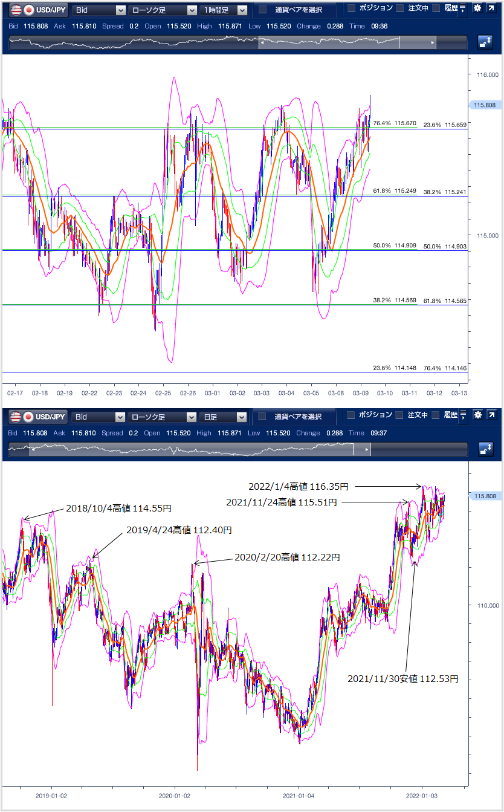Enable ポジション checkbox on the hourly chart
504x812 pixels.
352,8
